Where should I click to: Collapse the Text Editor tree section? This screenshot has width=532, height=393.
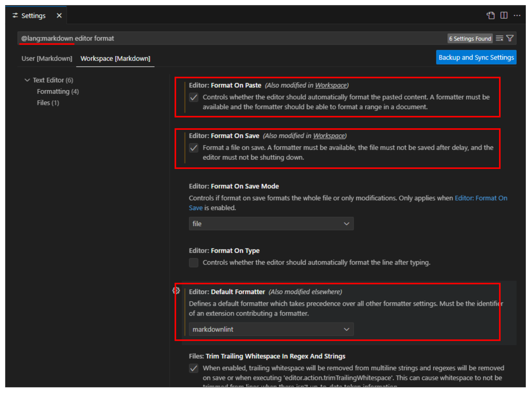[27, 80]
